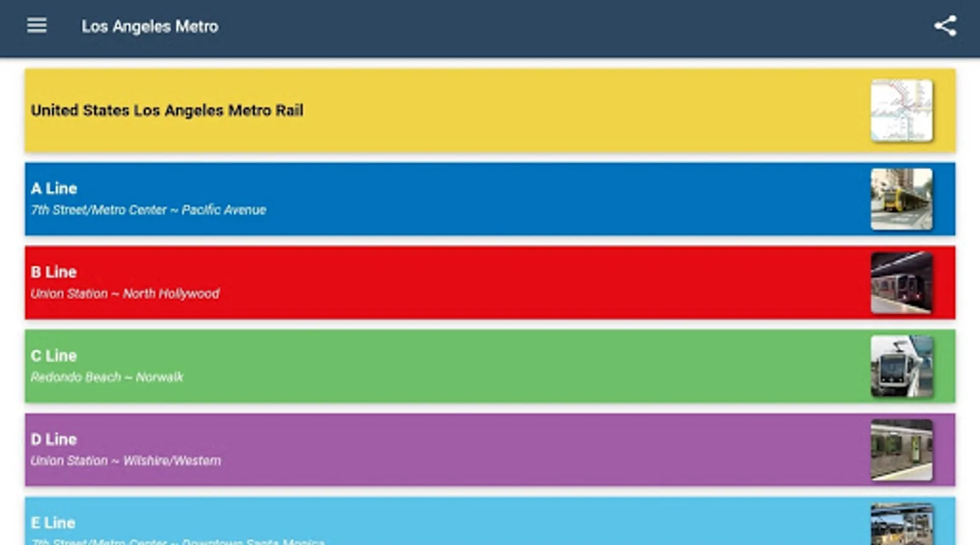Select the B Line title

coord(54,272)
